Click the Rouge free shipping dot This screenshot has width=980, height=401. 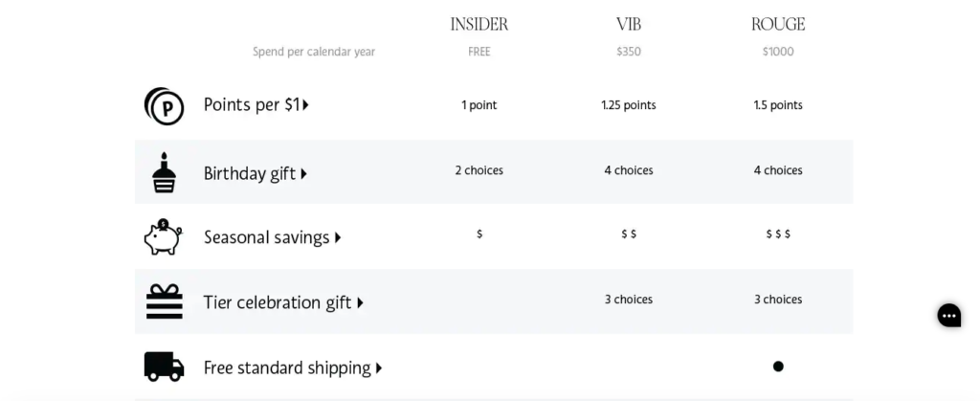tap(778, 367)
